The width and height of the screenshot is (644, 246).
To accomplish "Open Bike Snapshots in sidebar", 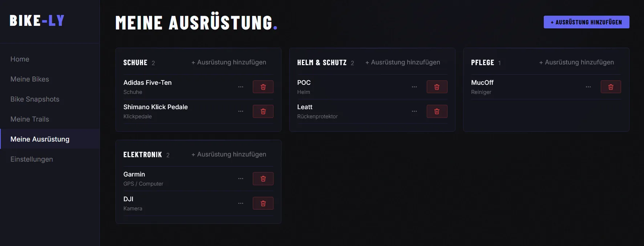I will [x=35, y=99].
